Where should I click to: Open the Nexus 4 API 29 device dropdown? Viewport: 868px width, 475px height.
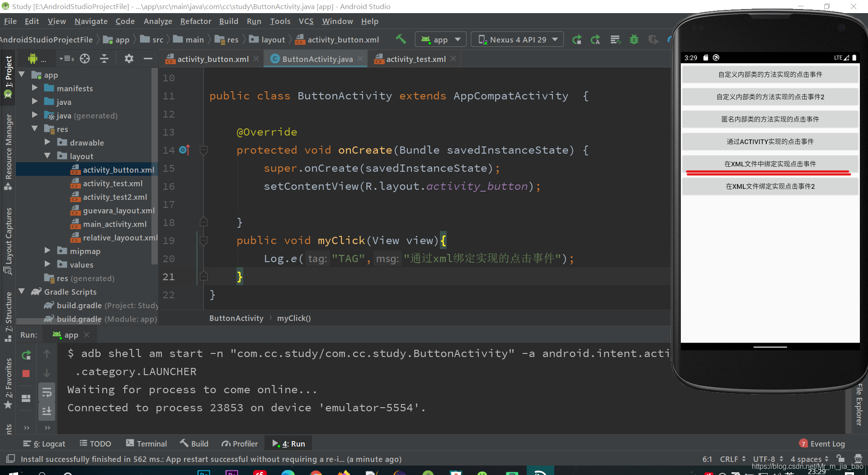tap(517, 39)
